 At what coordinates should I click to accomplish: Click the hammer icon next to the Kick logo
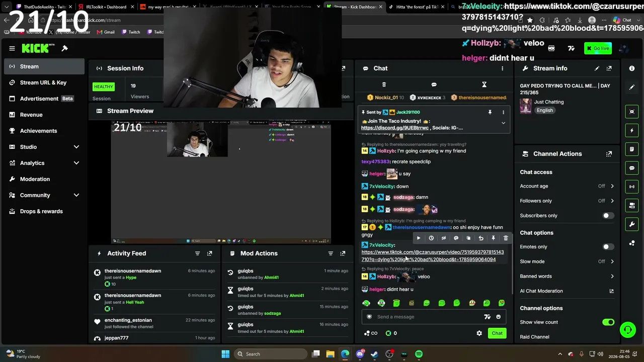pos(65,48)
